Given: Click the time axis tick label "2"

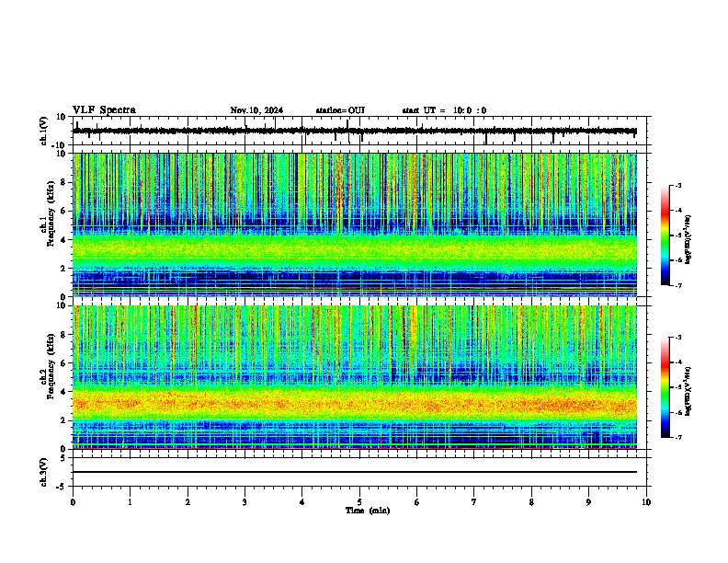Looking at the screenshot, I should tap(188, 502).
